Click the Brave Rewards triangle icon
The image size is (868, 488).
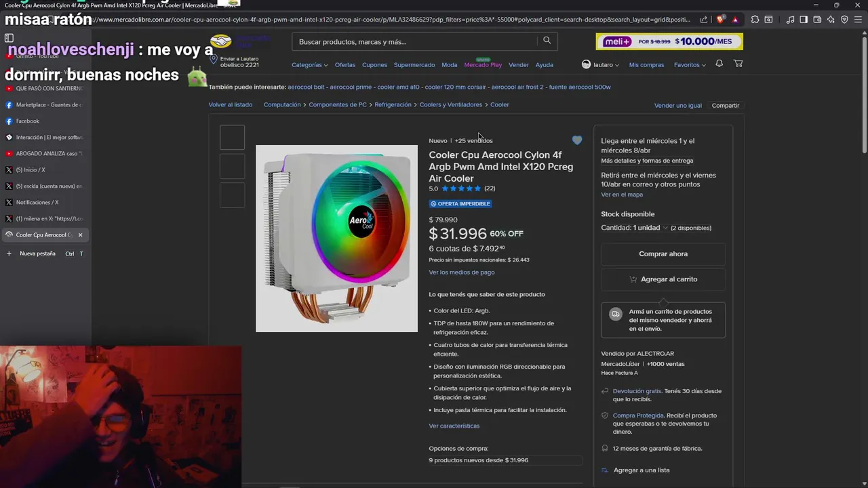point(735,20)
